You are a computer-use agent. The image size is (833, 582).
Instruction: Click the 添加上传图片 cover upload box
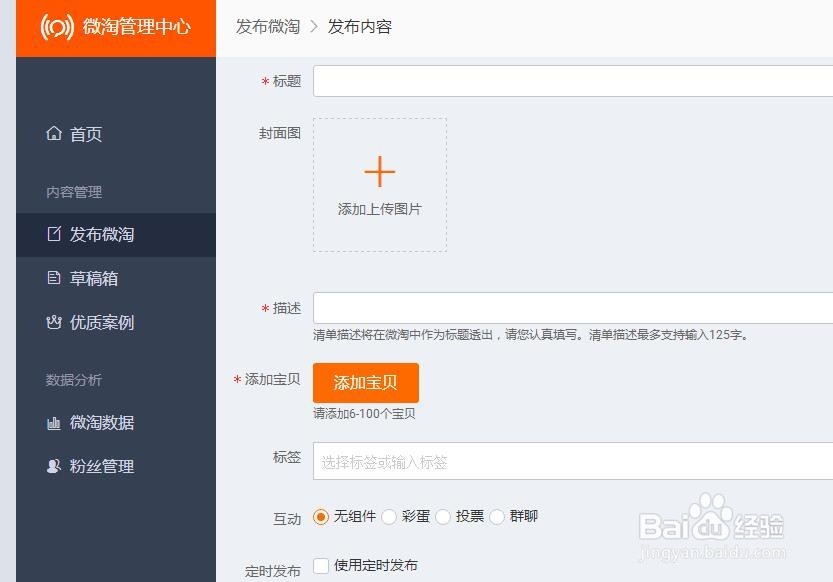[x=380, y=184]
